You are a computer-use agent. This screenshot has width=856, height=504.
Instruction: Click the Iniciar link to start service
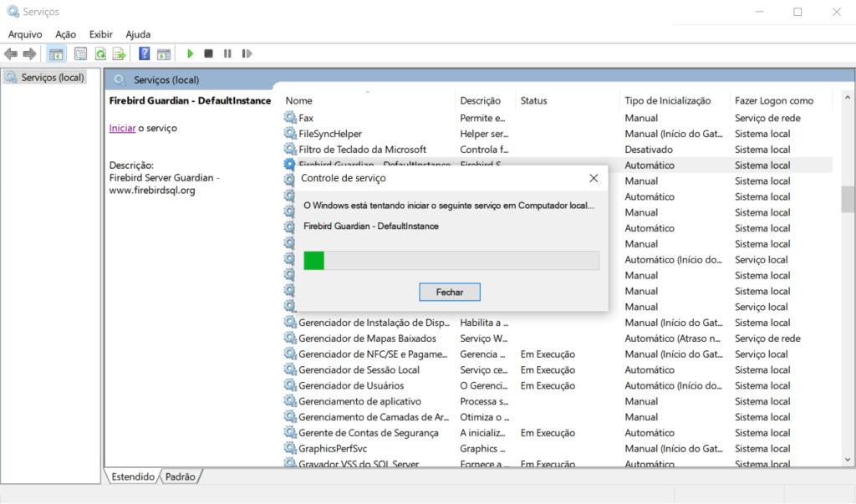point(122,128)
